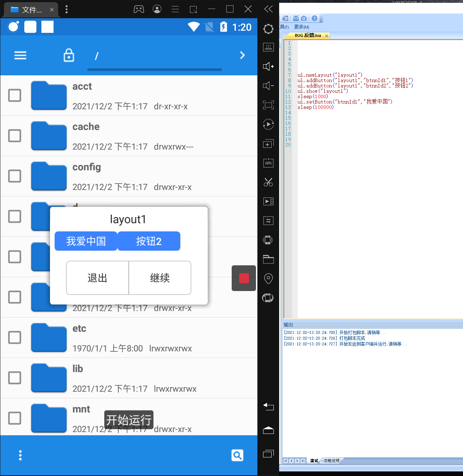Open the 更多(M) menu in the editor
463x476 pixels.
(x=302, y=27)
